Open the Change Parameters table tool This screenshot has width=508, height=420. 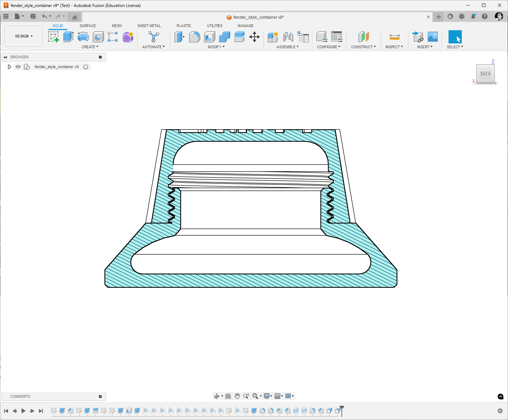point(337,36)
